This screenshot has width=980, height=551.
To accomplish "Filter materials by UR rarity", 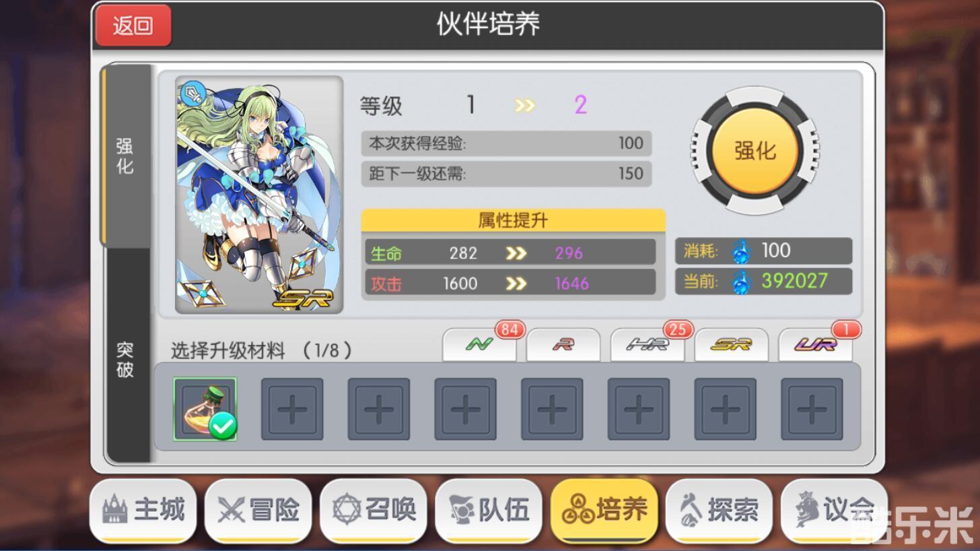I will click(815, 345).
